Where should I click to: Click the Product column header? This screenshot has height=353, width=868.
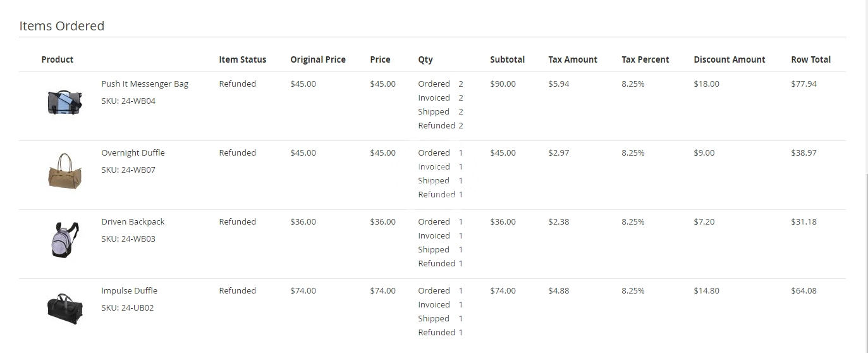(x=58, y=59)
